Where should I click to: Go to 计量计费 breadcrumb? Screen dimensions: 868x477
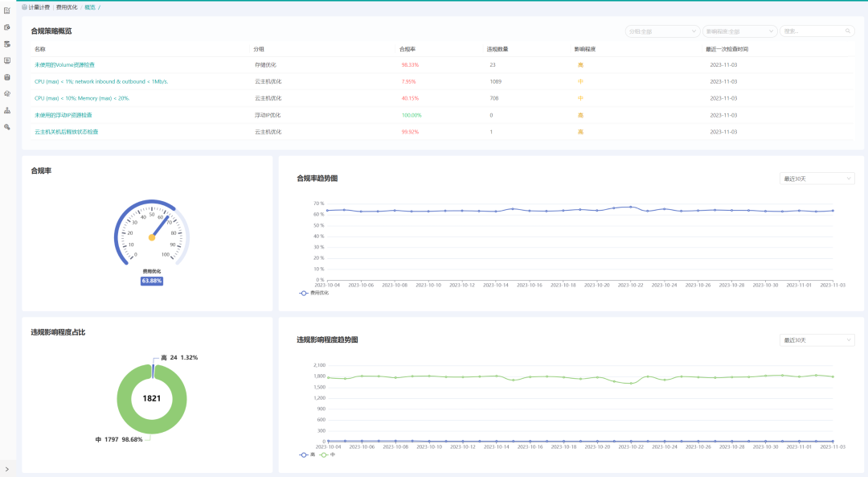(39, 7)
